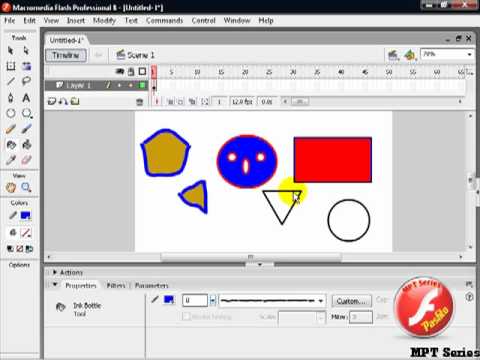Select the Paint Bucket tool
The image size is (480, 360).
[26, 145]
